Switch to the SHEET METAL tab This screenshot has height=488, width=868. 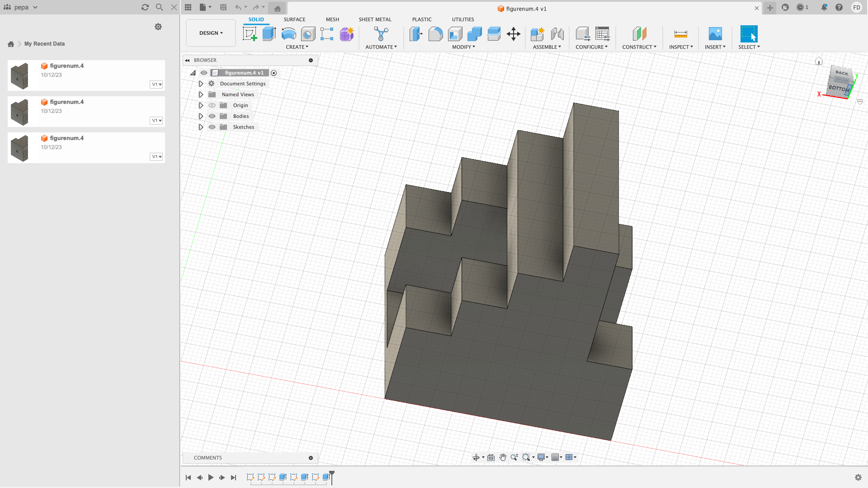[x=375, y=19]
